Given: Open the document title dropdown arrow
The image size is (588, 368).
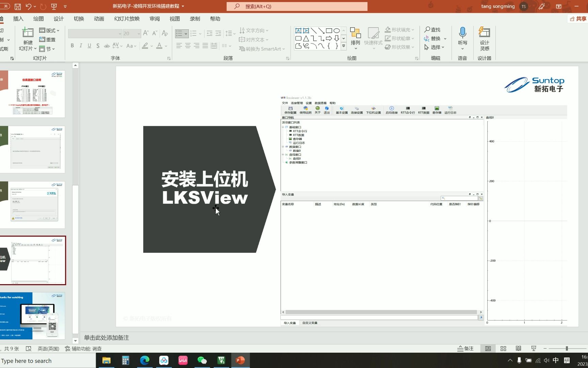Looking at the screenshot, I should point(183,6).
